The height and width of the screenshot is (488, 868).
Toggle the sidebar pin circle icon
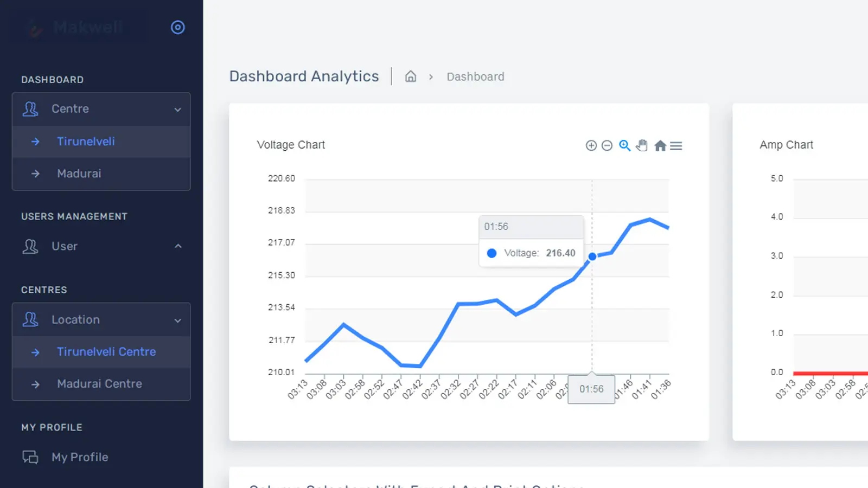178,27
